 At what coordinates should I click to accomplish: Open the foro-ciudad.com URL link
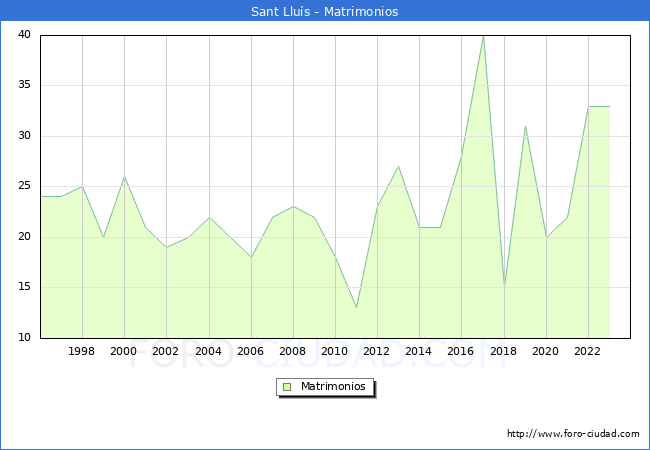573,434
